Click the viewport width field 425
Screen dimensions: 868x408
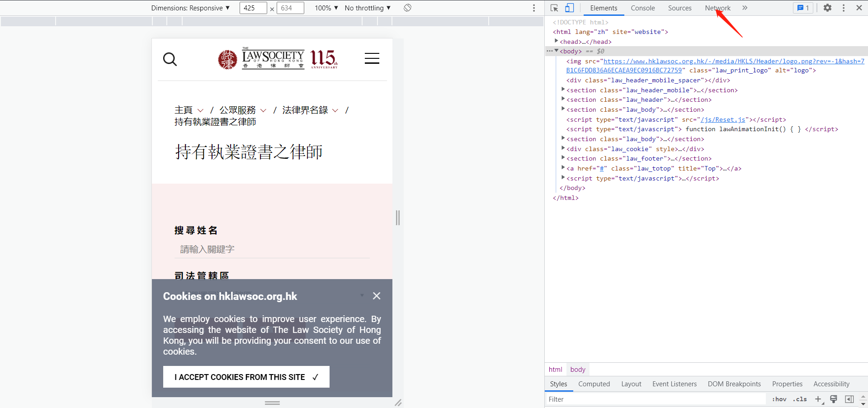253,8
